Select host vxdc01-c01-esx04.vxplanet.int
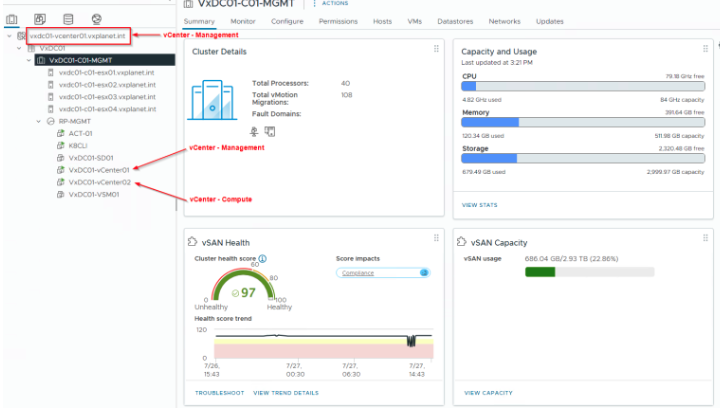The width and height of the screenshot is (720, 411). 107,109
